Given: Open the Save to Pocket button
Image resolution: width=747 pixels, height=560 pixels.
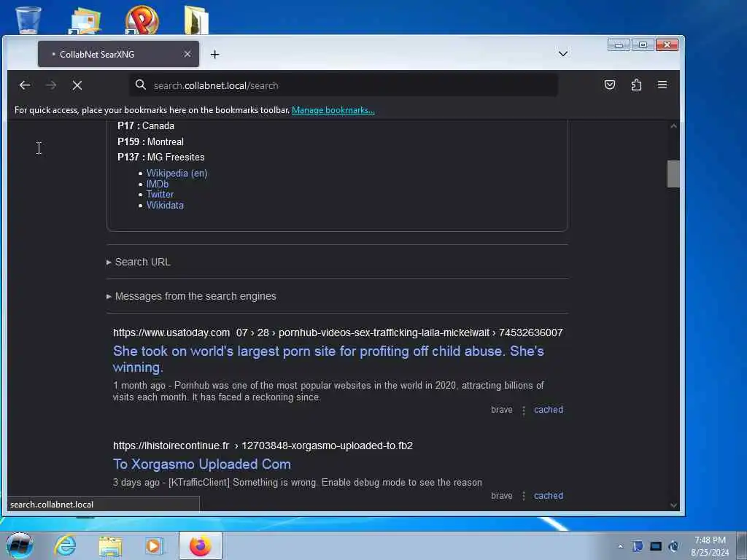Looking at the screenshot, I should pyautogui.click(x=609, y=85).
